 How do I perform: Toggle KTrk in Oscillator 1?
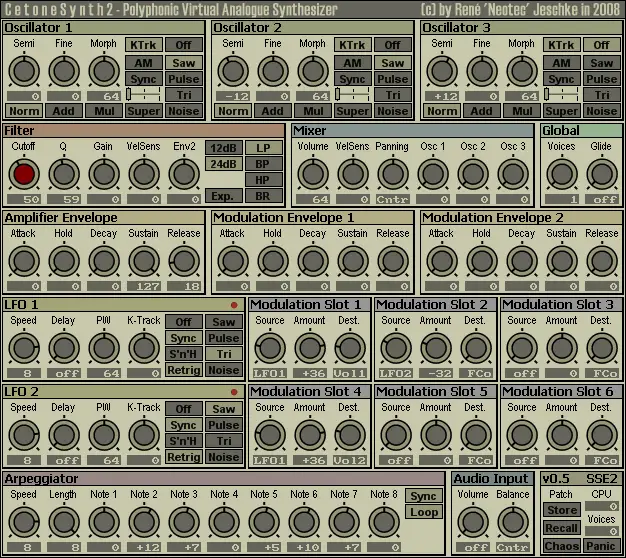[144, 45]
